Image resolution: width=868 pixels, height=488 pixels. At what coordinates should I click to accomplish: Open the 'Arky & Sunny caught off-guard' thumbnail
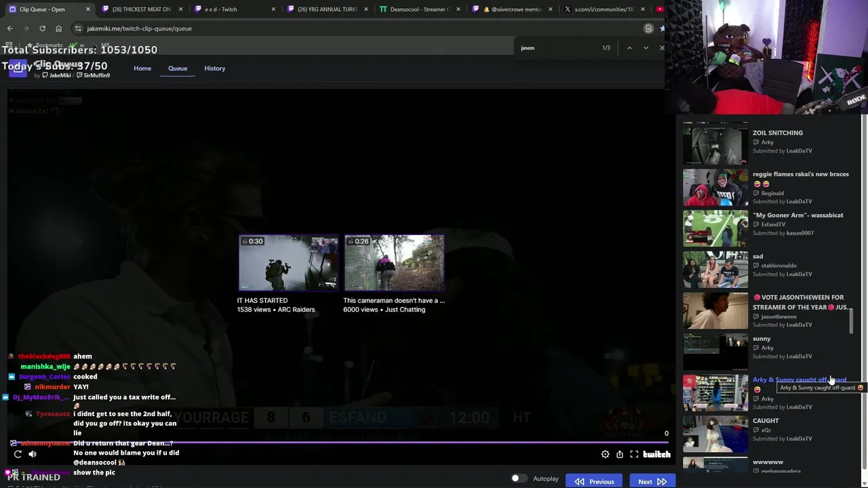(715, 393)
